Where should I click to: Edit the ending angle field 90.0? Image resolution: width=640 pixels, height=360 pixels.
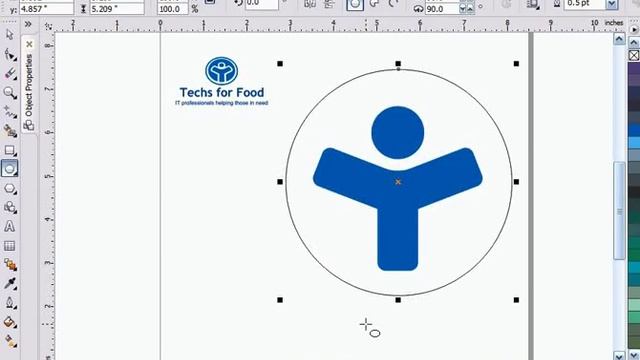[x=442, y=9]
